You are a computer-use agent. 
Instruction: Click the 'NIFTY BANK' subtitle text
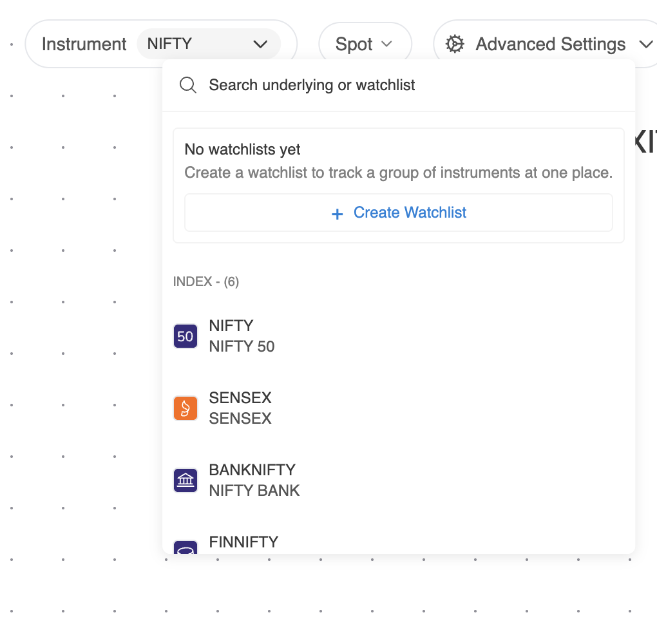(x=254, y=491)
